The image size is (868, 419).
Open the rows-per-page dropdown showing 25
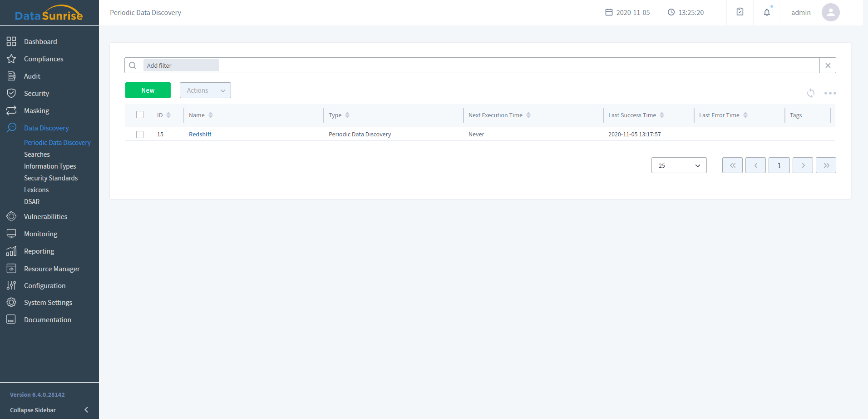[x=679, y=165]
